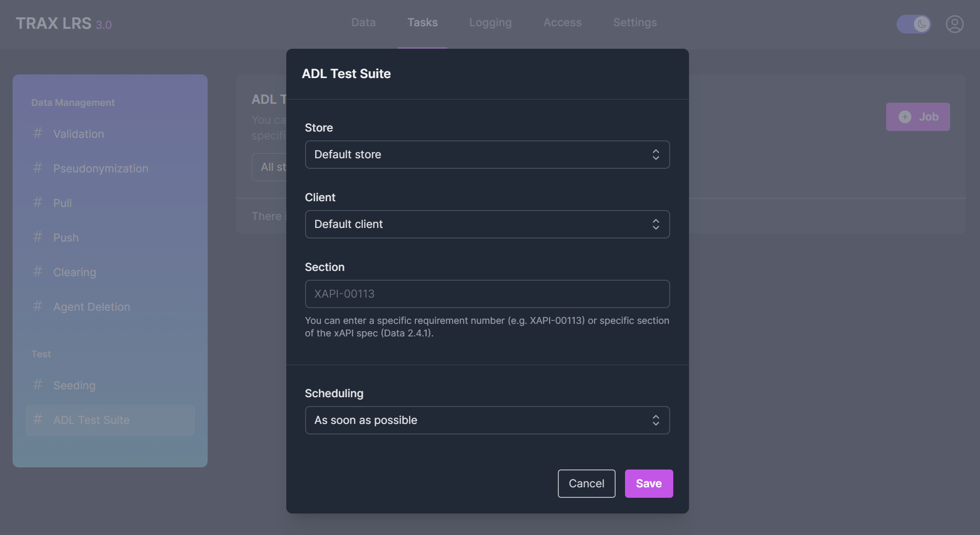The image size is (980, 535).
Task: Switch to the Data tab
Action: point(363,23)
